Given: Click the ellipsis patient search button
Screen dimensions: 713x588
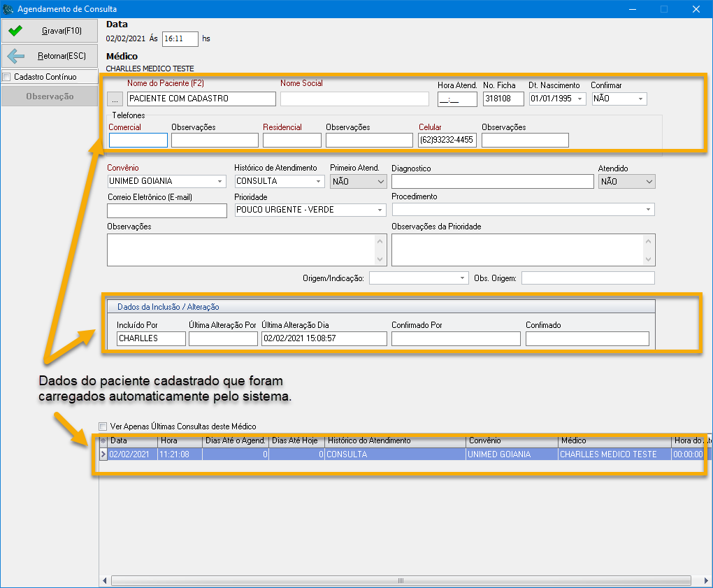Looking at the screenshot, I should tap(115, 99).
